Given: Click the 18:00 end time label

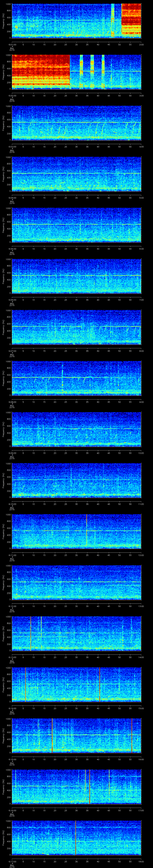Looking at the screenshot, I should pyautogui.click(x=141, y=862).
